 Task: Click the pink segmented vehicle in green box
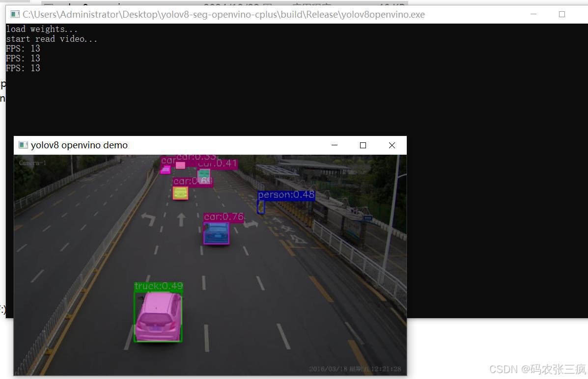[158, 317]
